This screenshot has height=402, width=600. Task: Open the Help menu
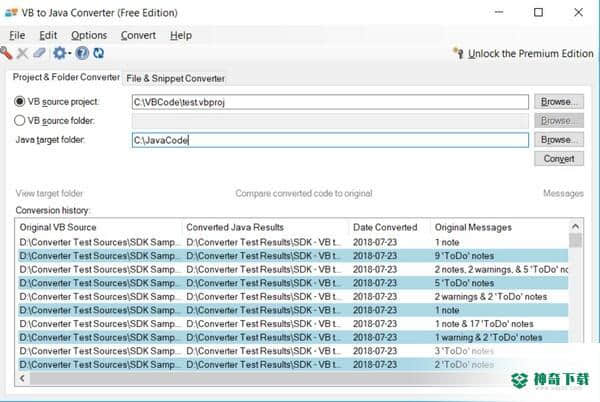pos(181,35)
